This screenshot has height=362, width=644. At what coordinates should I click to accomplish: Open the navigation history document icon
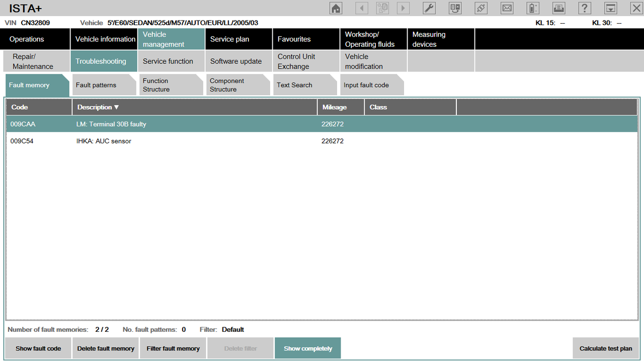tap(382, 8)
